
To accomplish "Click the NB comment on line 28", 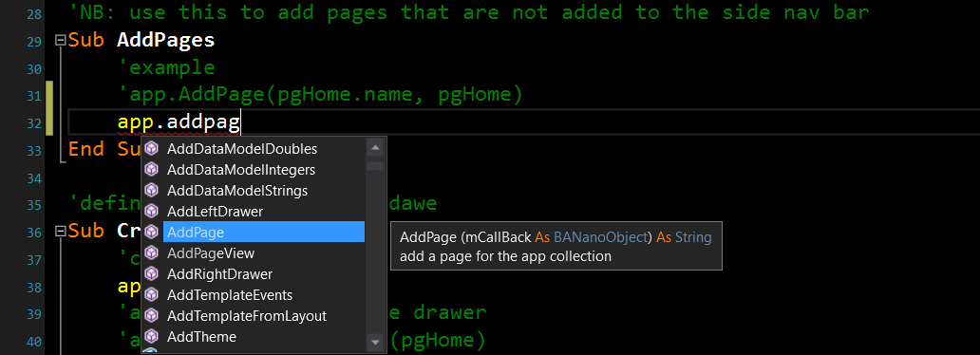I will click(469, 12).
